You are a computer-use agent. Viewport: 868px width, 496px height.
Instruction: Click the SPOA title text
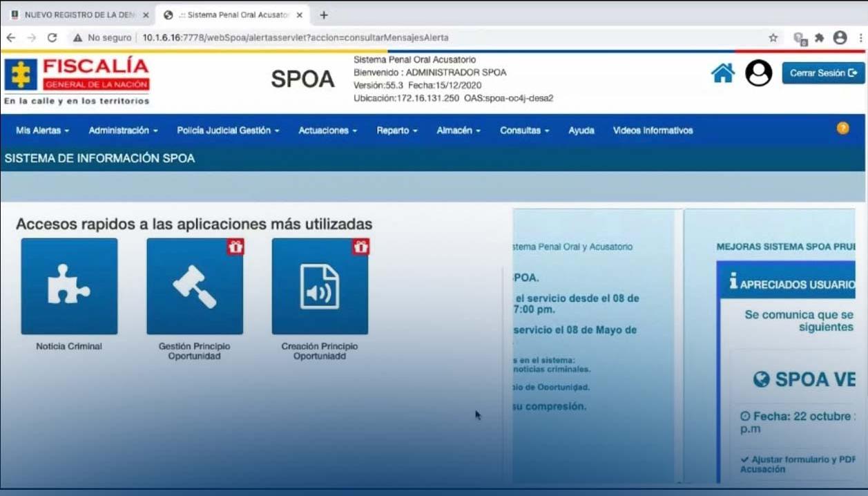pyautogui.click(x=302, y=79)
